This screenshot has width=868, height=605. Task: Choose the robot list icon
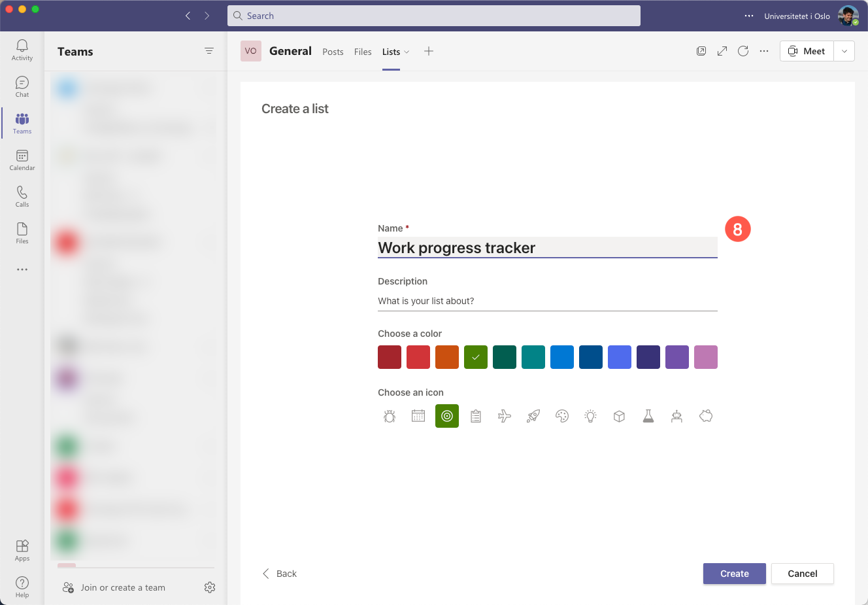pos(677,416)
